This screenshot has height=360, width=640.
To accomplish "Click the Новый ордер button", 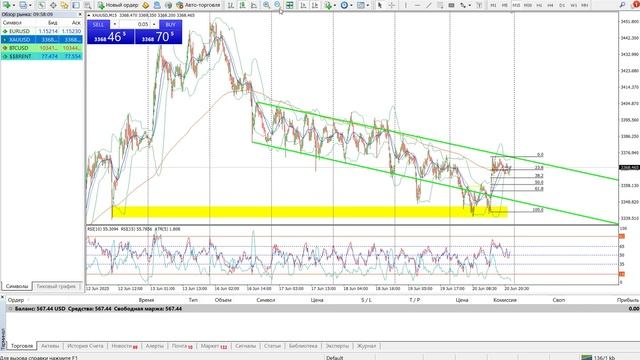I will [118, 5].
